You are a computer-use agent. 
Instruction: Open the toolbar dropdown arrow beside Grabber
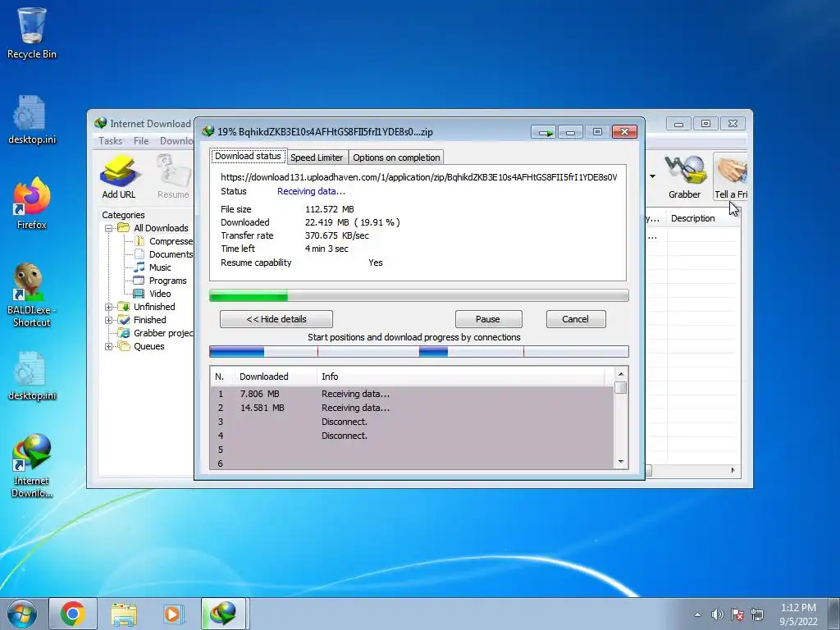click(652, 176)
